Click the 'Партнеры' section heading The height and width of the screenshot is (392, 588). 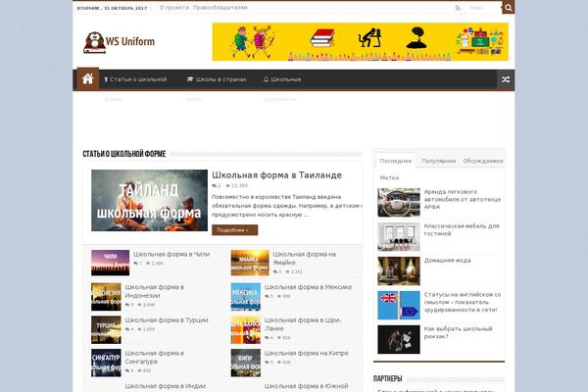[388, 379]
